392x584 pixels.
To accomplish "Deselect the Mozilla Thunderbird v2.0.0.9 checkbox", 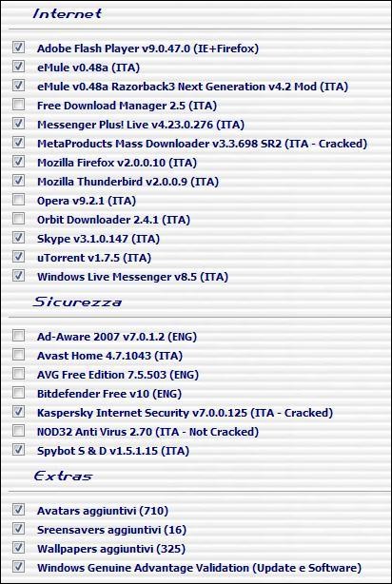I will [18, 181].
